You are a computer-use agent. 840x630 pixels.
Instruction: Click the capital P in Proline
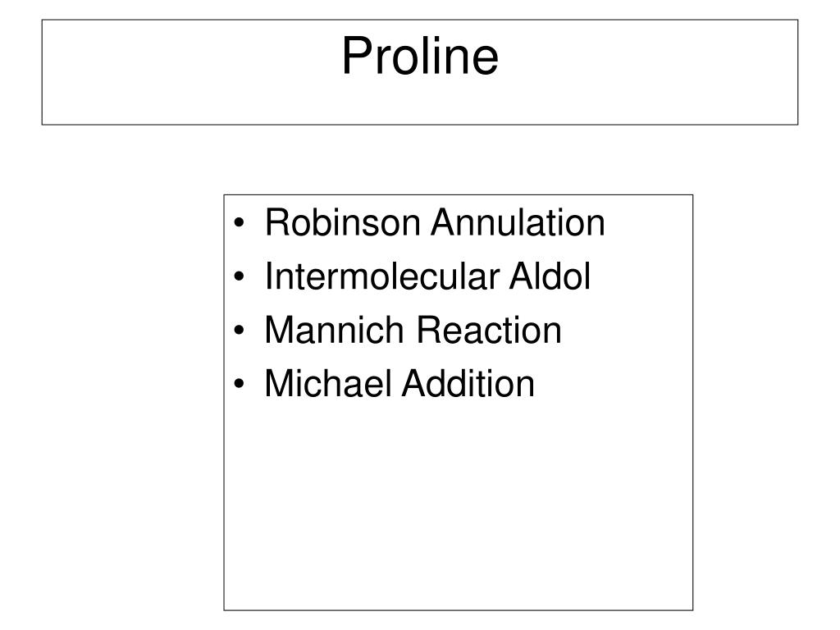click(x=356, y=56)
